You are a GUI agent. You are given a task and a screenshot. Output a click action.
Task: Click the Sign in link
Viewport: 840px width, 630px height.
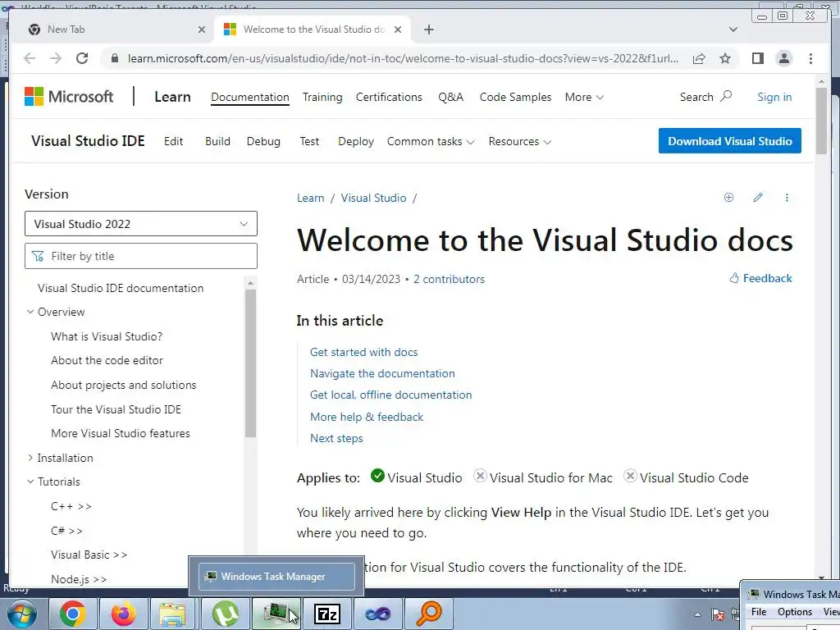774,97
